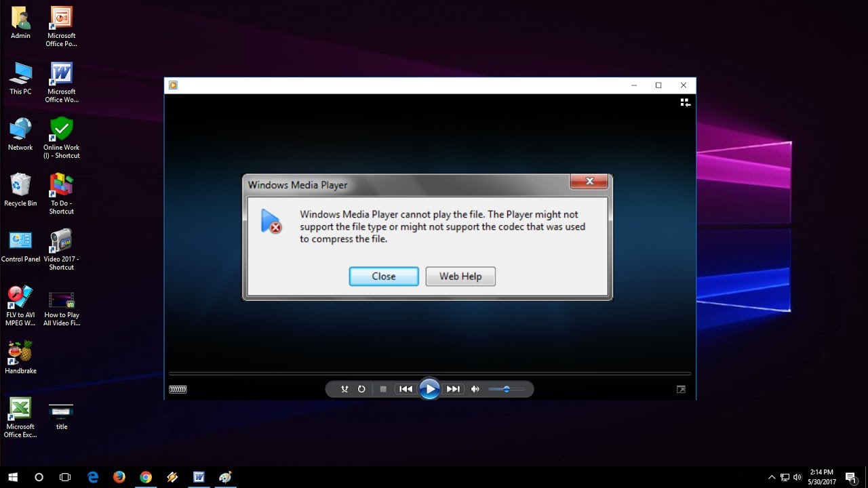
Task: Click the Windows Media Player dialog title
Action: coord(298,185)
